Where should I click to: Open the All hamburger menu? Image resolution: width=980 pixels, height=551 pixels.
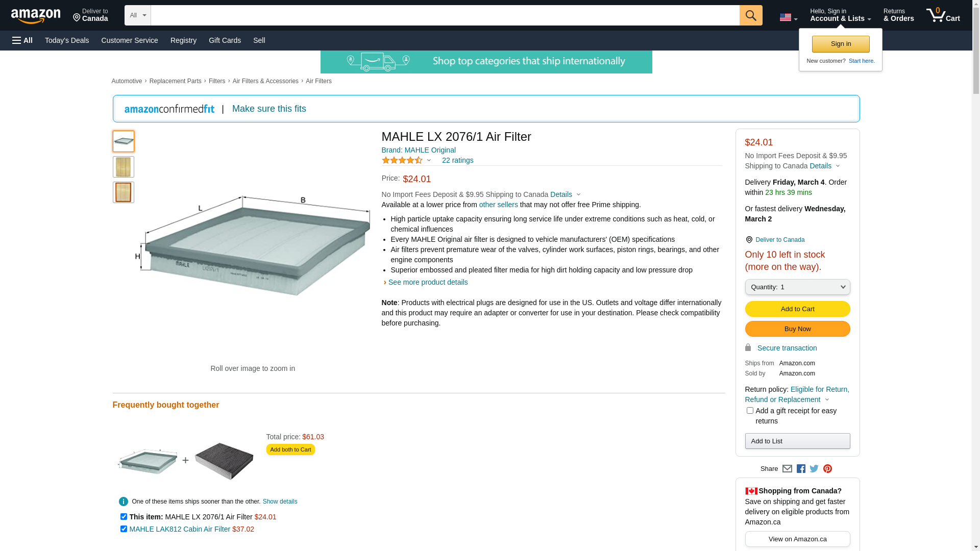(22, 40)
